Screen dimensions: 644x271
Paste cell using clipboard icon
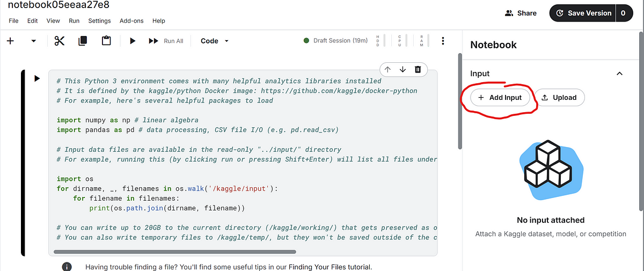pos(106,41)
